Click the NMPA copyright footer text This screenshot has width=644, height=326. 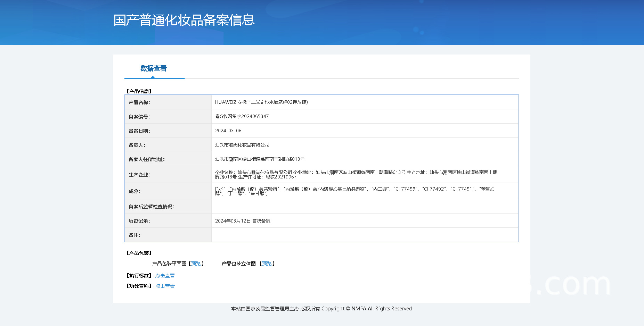321,309
